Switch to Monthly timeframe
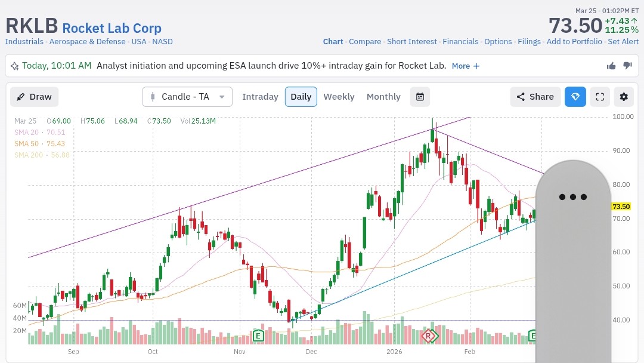 tap(383, 97)
